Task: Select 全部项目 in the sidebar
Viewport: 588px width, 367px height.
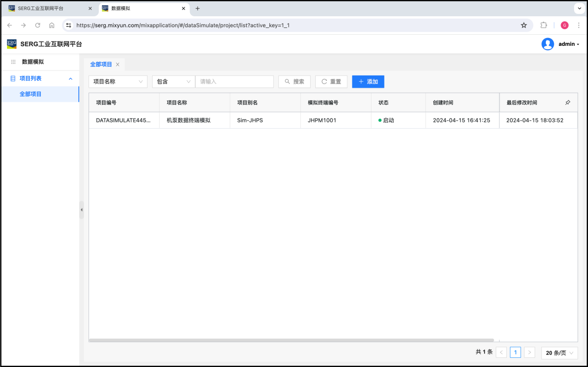Action: point(31,94)
